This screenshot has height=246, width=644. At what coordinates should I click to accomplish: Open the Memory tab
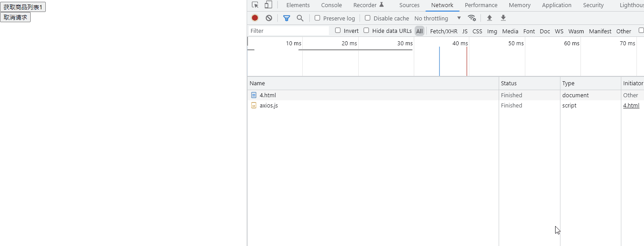coord(520,5)
